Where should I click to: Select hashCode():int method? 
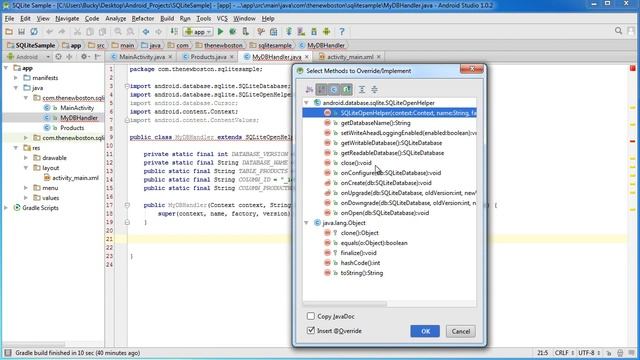coord(360,263)
